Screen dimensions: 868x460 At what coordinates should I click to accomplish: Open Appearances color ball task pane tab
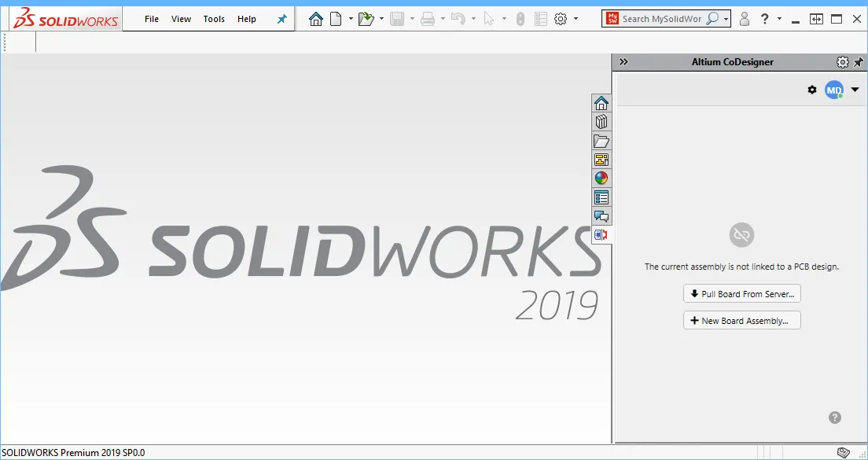[x=601, y=178]
